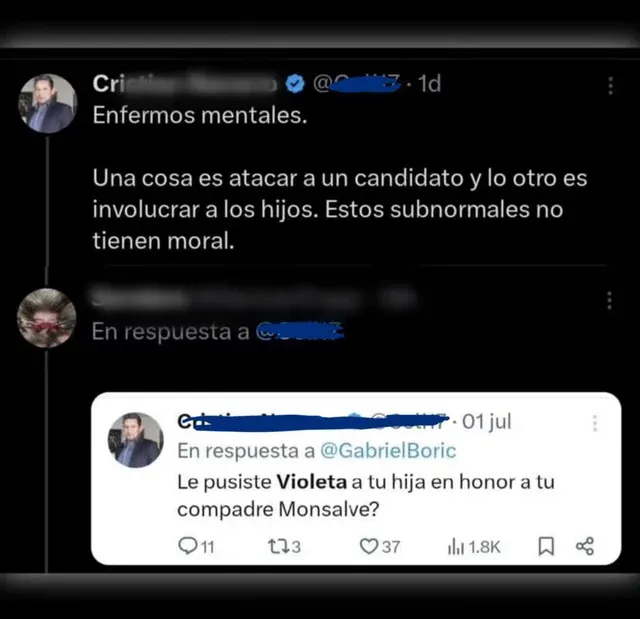Open three-dot menu inside quoted tweet card
Viewport: 640px width, 619px height.
(595, 423)
